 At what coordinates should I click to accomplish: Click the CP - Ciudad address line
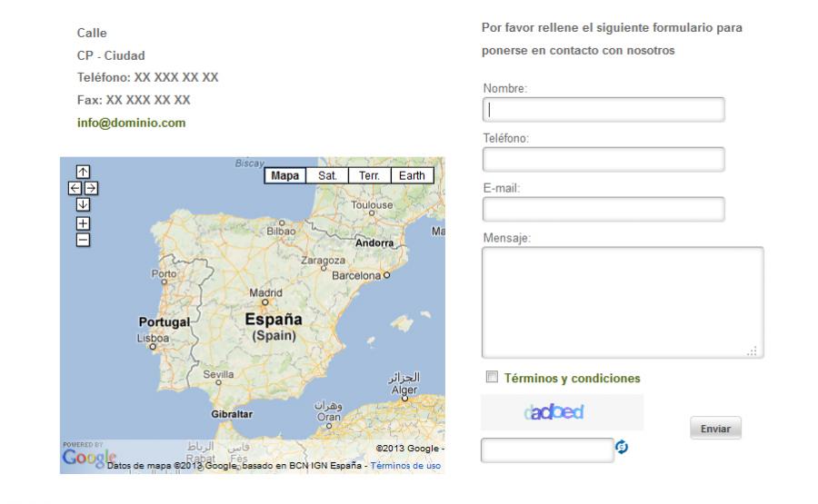[x=111, y=55]
